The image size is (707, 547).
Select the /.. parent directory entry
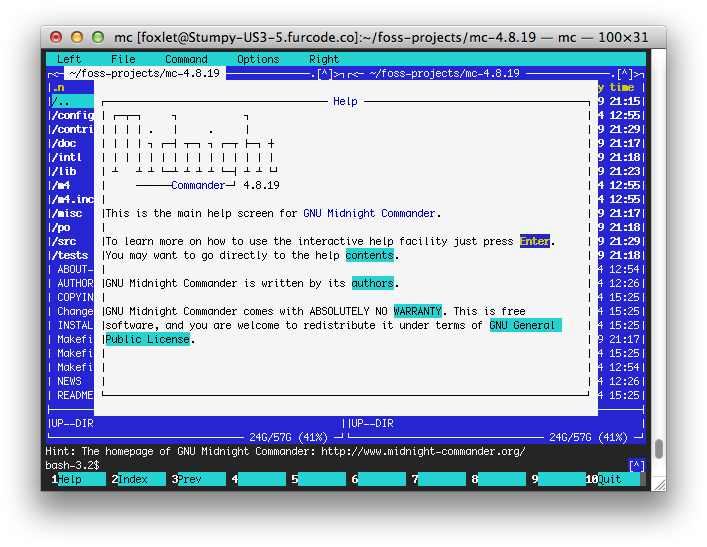point(71,101)
